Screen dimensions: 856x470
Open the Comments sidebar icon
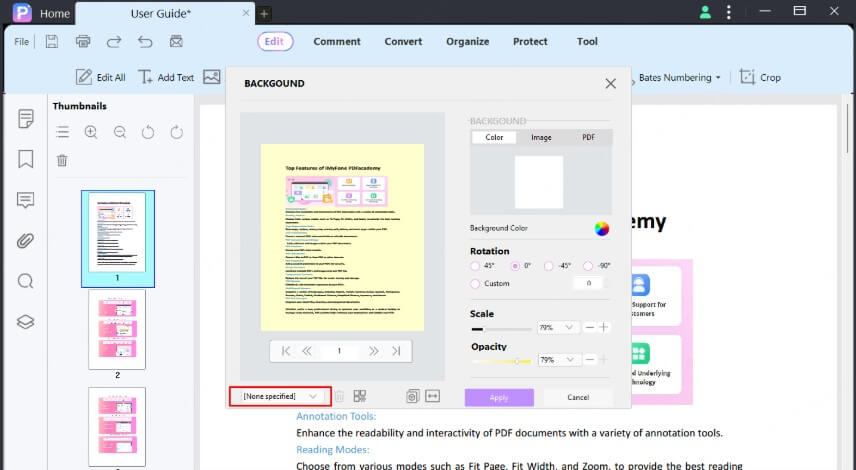point(26,200)
